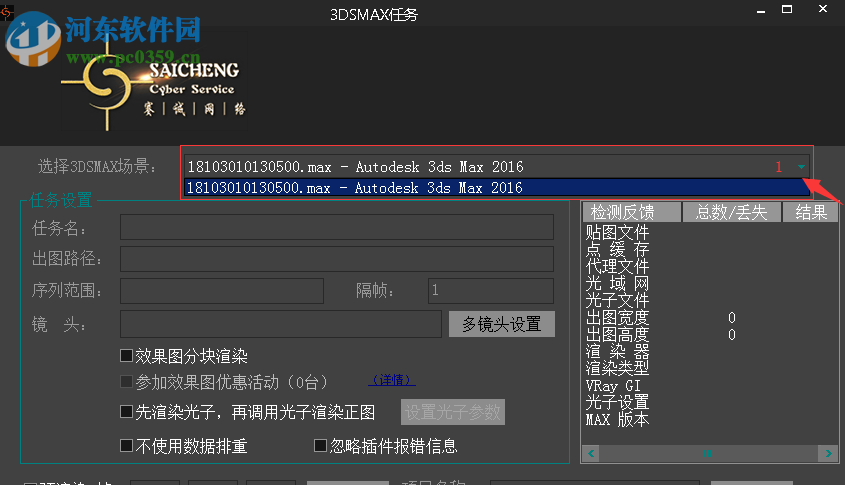Open 多镜头设置 button
This screenshot has height=485, width=845.
click(x=502, y=324)
